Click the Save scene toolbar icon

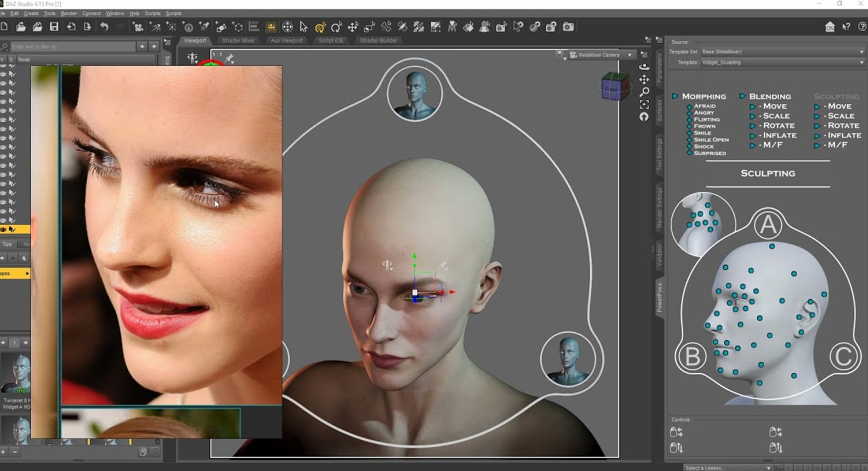pyautogui.click(x=54, y=27)
